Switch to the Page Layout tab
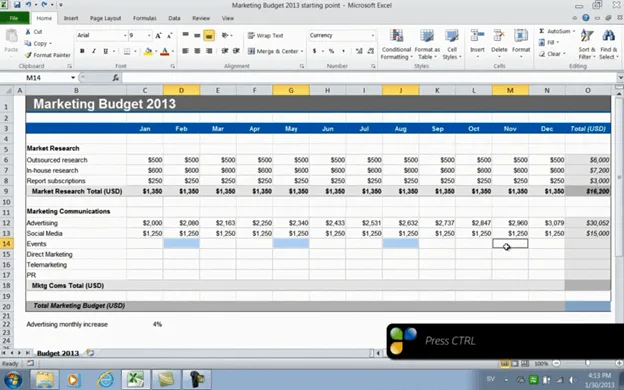Viewport: 624px width, 390px height. 105,18
